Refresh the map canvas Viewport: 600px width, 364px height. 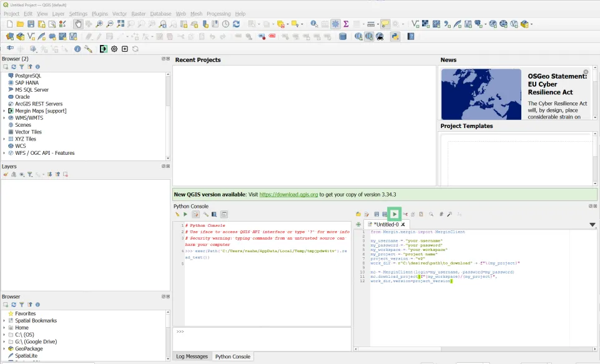(237, 24)
